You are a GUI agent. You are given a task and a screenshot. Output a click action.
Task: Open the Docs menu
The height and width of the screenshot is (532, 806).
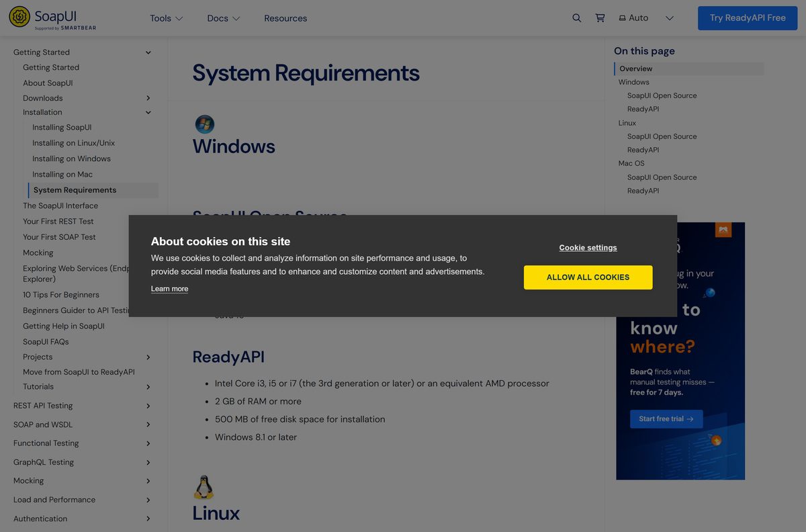224,18
